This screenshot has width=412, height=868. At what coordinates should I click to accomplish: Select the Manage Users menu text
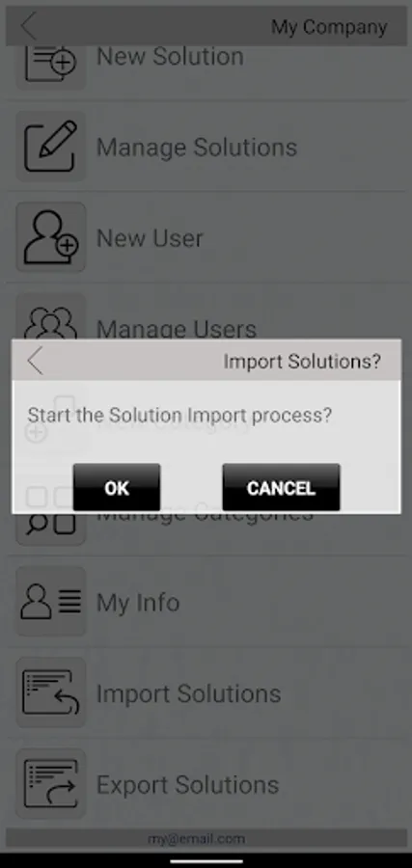click(177, 328)
